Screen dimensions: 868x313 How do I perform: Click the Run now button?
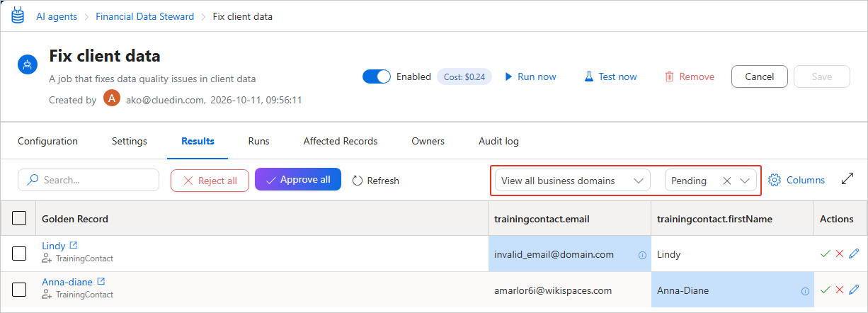coord(530,76)
